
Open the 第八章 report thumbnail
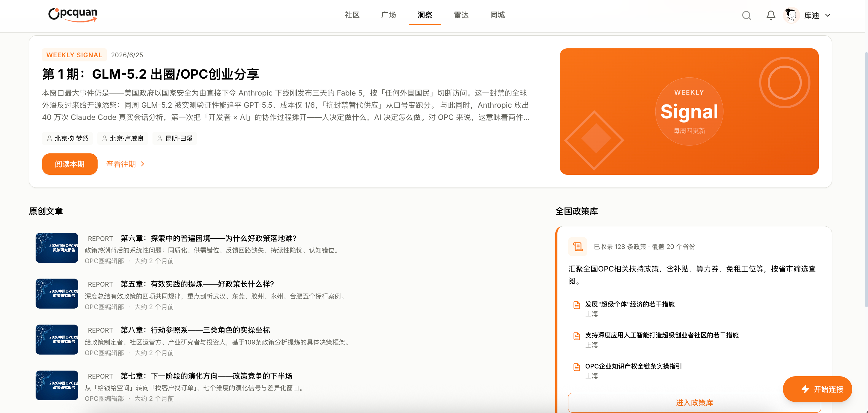pos(57,339)
